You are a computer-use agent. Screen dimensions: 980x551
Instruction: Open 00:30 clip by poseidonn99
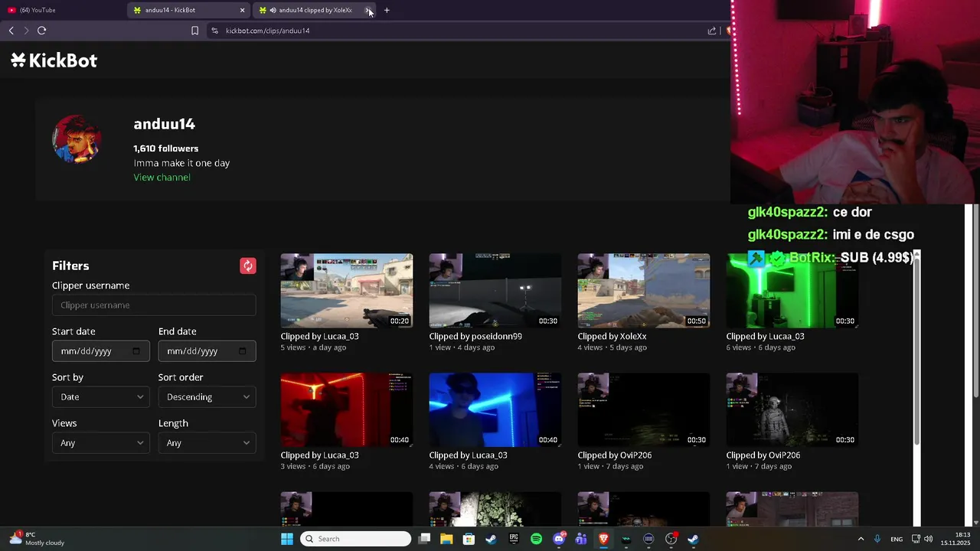(x=495, y=291)
